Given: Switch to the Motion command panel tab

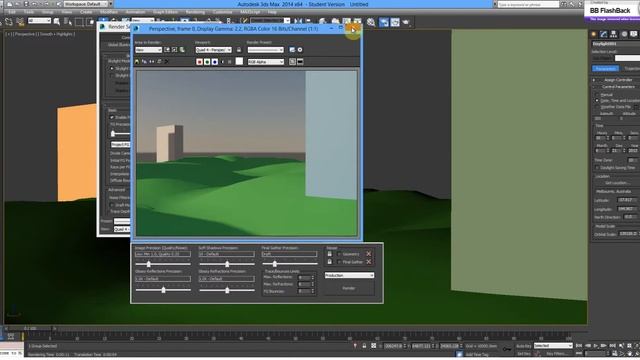Looking at the screenshot, I should (x=624, y=34).
